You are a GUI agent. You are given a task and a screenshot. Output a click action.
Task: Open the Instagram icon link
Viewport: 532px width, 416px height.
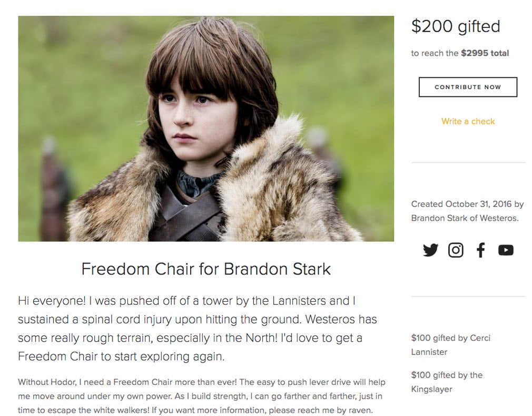(x=455, y=250)
